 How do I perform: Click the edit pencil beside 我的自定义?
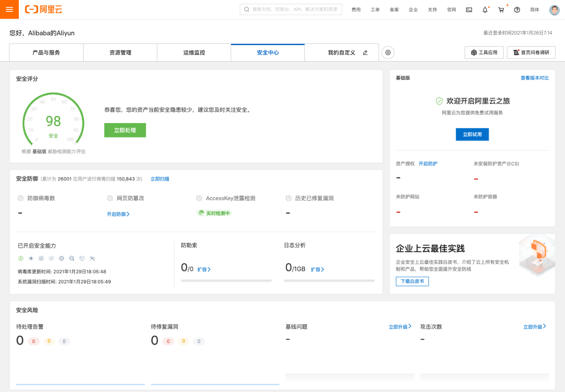365,53
